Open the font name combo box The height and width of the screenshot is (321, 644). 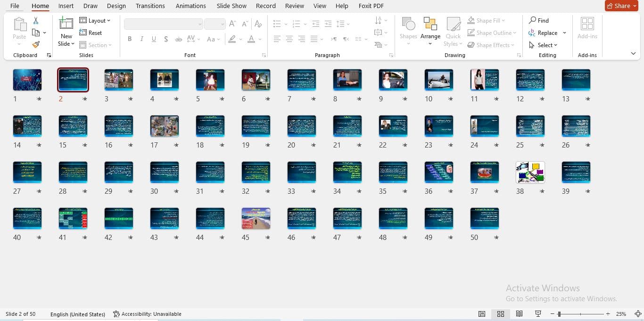pyautogui.click(x=164, y=24)
